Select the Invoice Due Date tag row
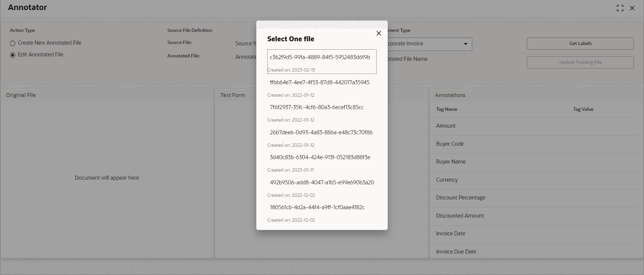 pyautogui.click(x=534, y=251)
